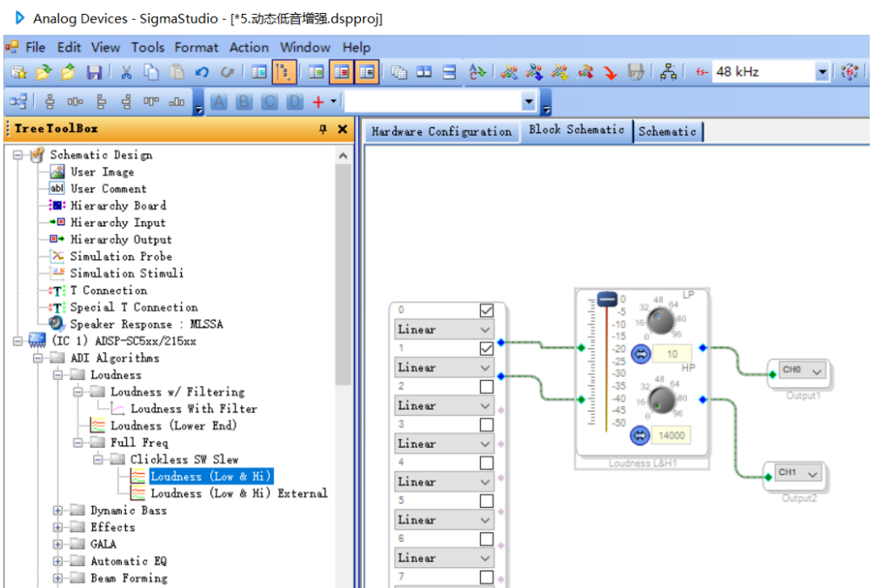Open the File menu

tap(35, 47)
